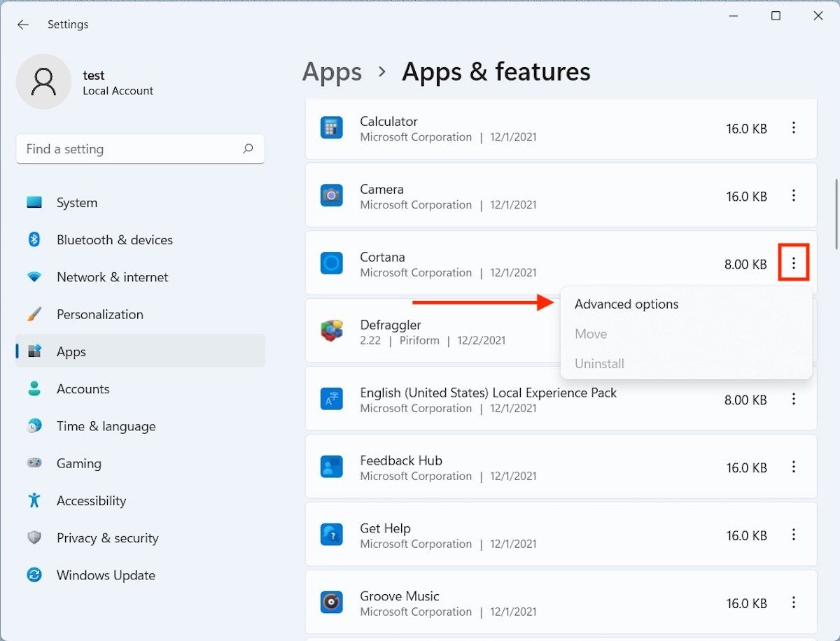Toggle the Cortana three-dot menu

pyautogui.click(x=794, y=263)
